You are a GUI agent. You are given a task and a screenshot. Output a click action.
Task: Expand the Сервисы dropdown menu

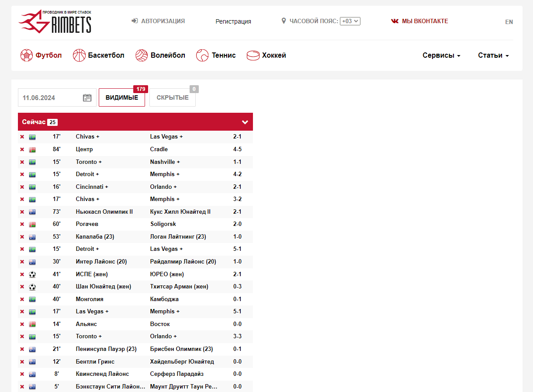click(441, 56)
